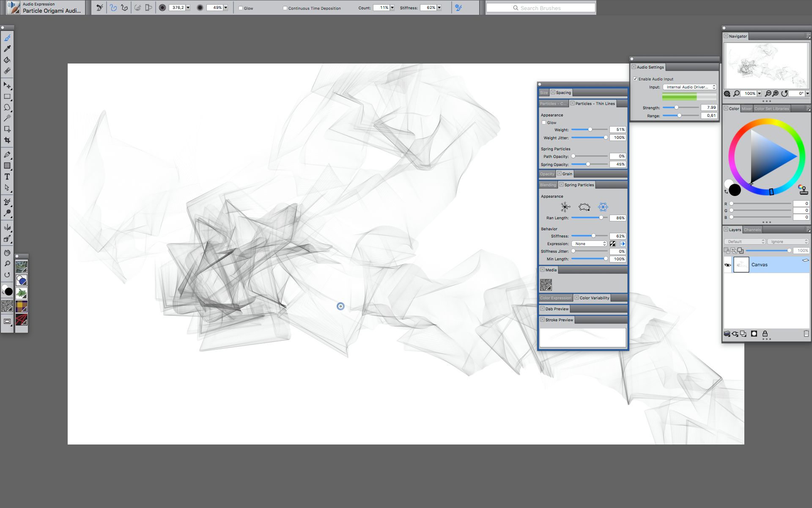Select the Paint Bucket tool
Viewport: 812px width, 508px height.
[7, 60]
